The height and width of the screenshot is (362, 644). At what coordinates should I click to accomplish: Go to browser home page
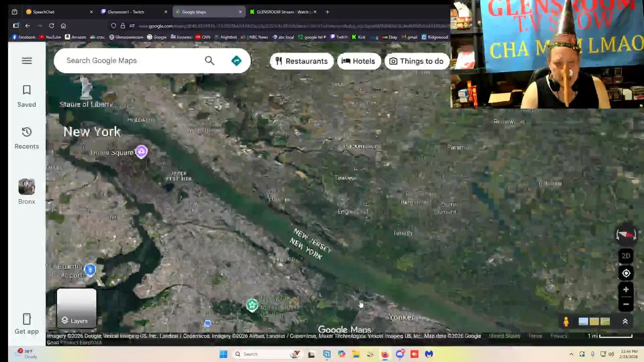(x=63, y=26)
